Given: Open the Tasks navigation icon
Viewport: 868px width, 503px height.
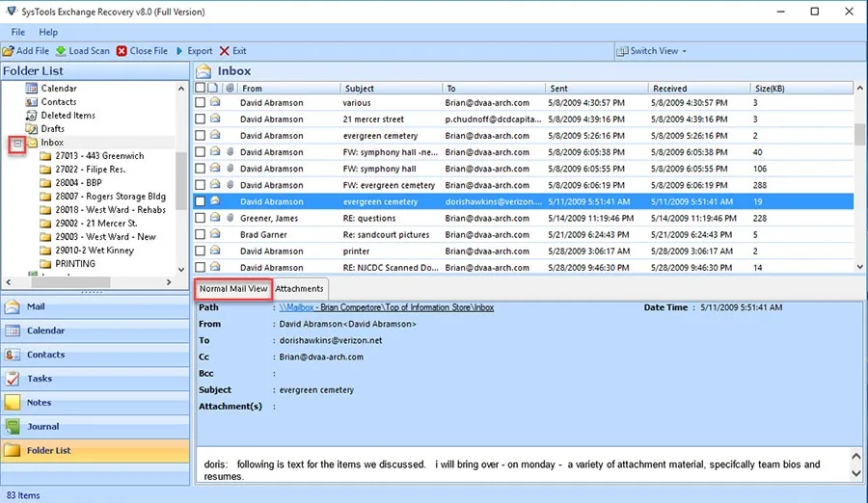Looking at the screenshot, I should tap(13, 379).
